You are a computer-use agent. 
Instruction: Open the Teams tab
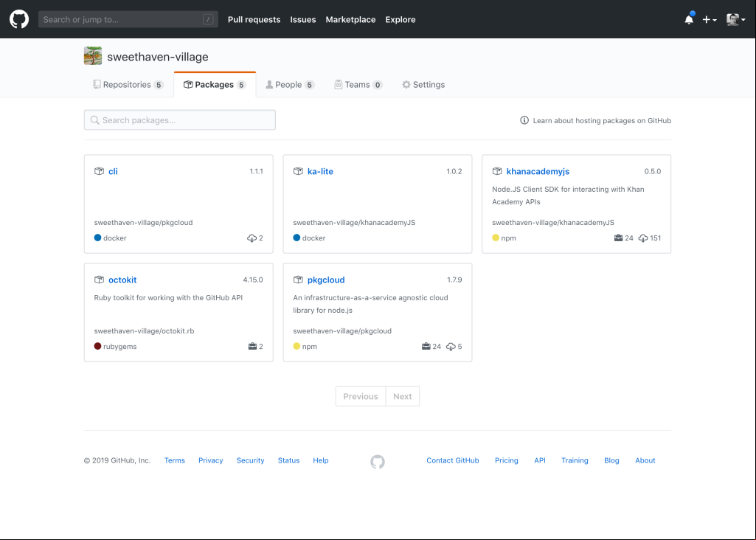[358, 84]
